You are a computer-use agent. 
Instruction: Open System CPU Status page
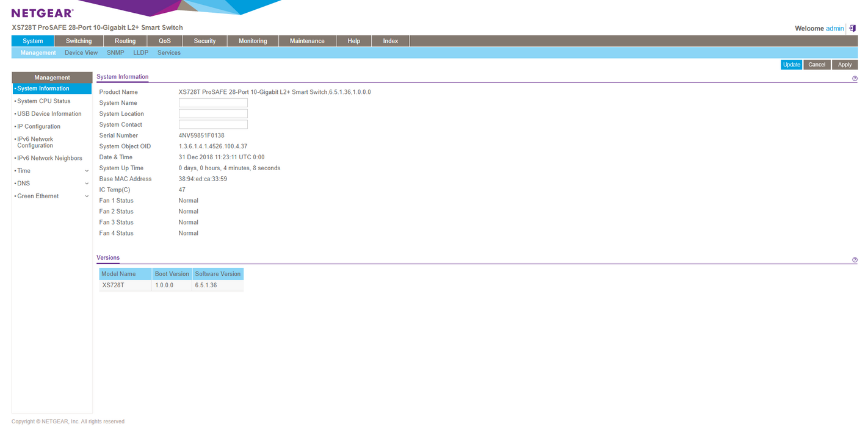point(44,101)
